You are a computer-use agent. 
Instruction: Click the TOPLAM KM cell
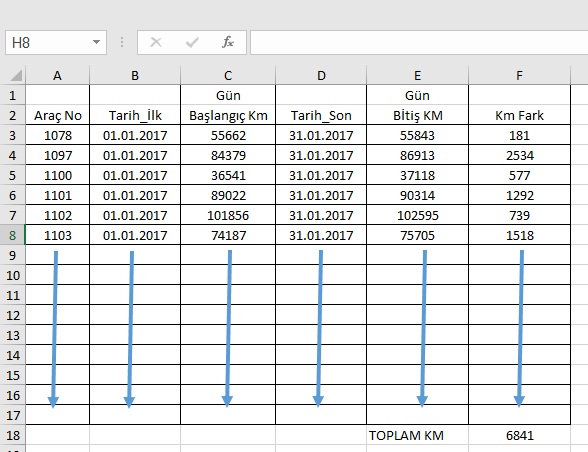tap(417, 435)
